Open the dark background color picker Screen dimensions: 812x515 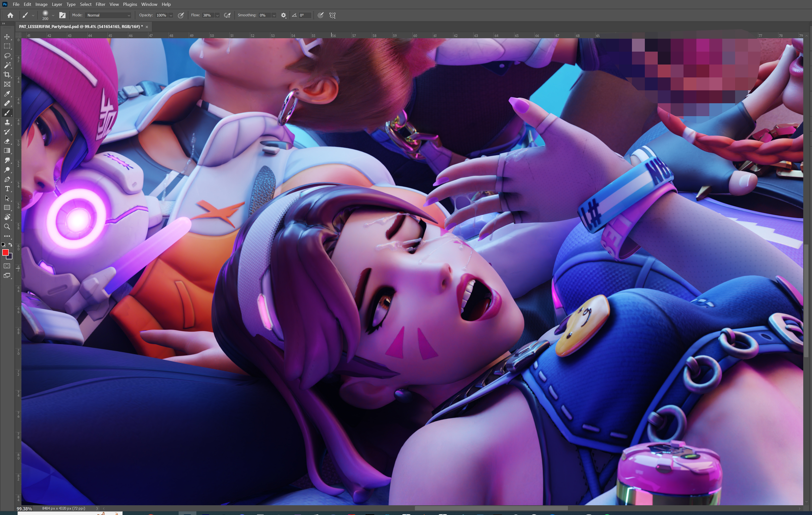coord(10,257)
